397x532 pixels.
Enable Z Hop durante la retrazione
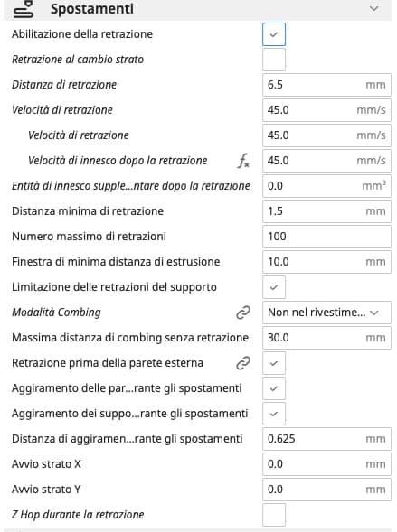(x=274, y=515)
